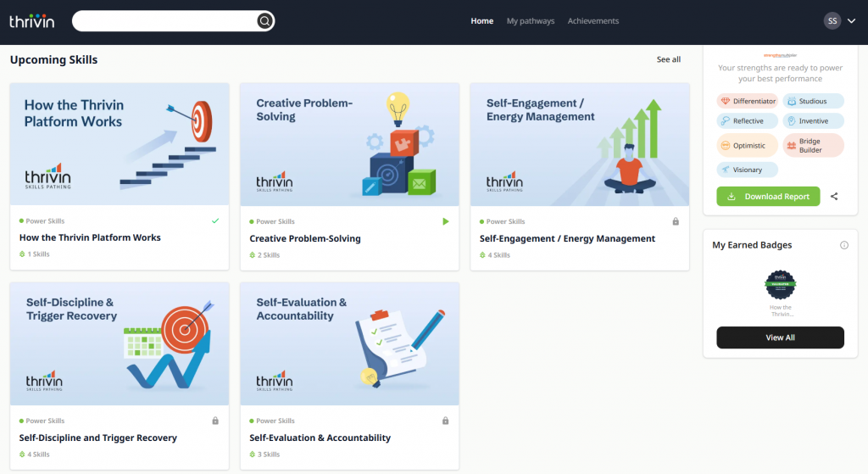Click lock icon on Self-Discipline card
Image resolution: width=868 pixels, height=474 pixels.
point(215,421)
